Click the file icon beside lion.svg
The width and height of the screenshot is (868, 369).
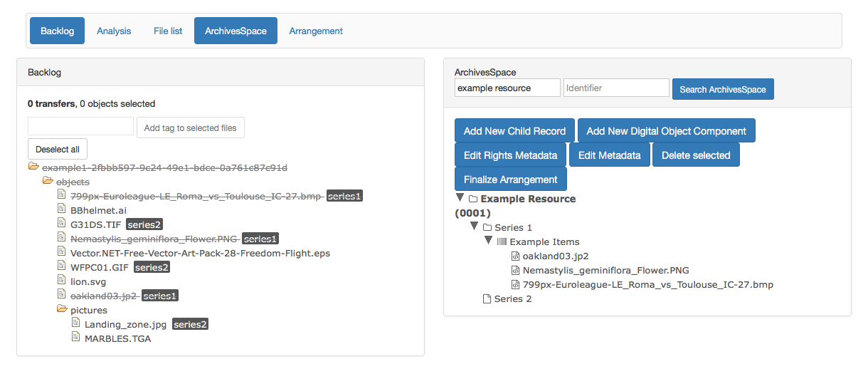pos(63,281)
